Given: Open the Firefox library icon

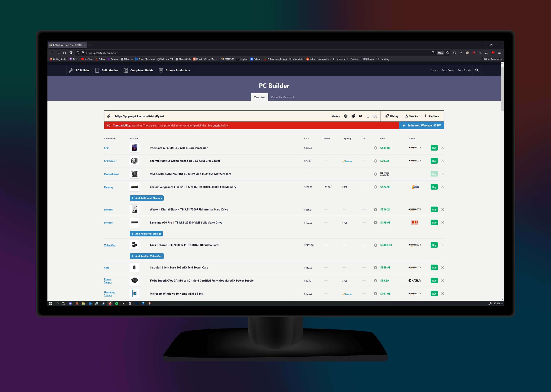Looking at the screenshot, I should point(480,53).
